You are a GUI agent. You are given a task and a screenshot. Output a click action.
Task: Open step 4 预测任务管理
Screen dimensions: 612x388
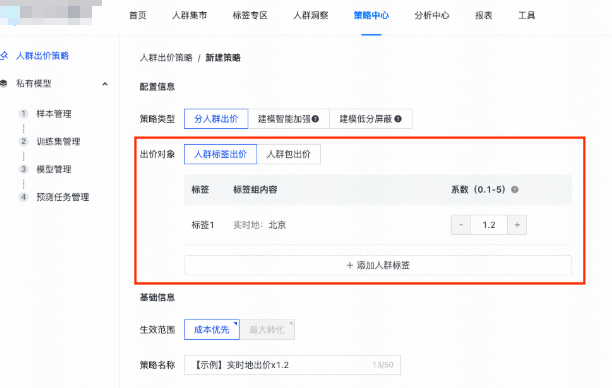62,197
